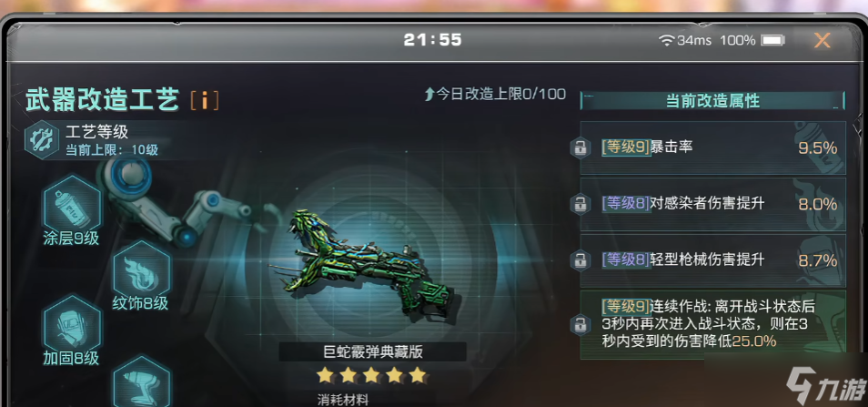Select the 连续作战 damage reduction row
This screenshot has height=407, width=868.
coord(713,324)
